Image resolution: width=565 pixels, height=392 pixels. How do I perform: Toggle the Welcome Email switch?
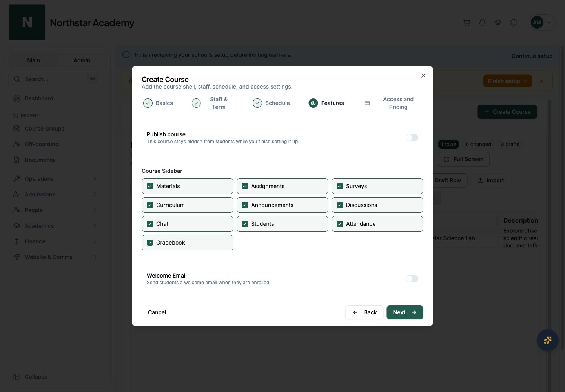[412, 279]
